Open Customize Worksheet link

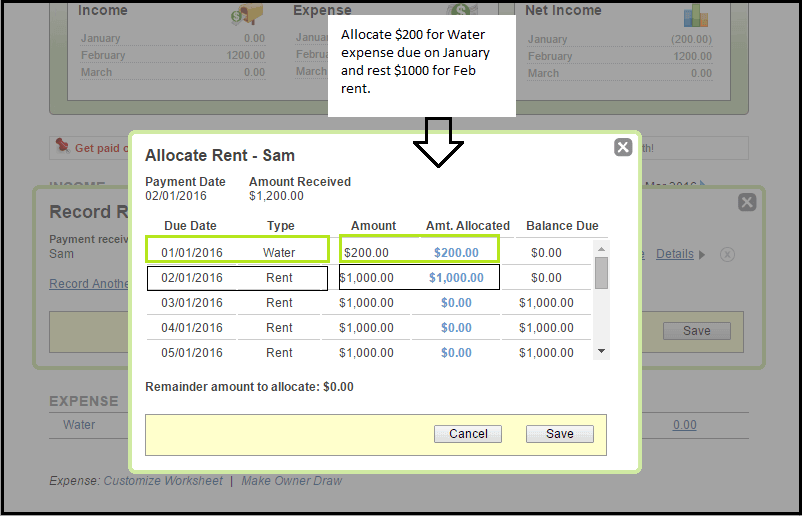coord(163,481)
